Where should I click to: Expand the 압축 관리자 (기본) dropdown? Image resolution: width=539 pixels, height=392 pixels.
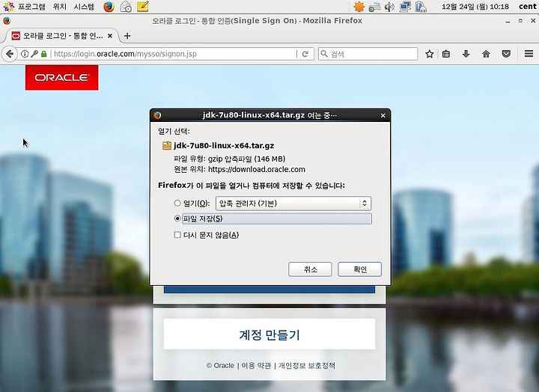(x=293, y=203)
